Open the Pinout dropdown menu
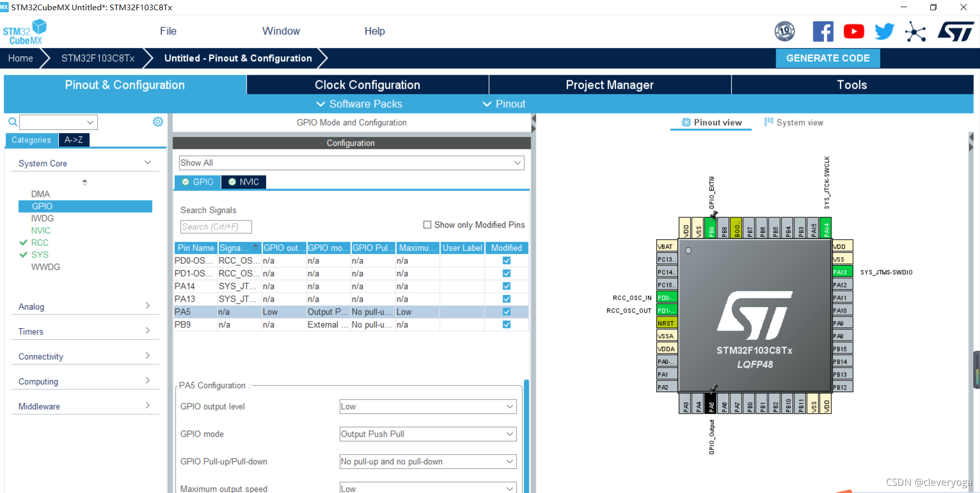 pyautogui.click(x=504, y=104)
